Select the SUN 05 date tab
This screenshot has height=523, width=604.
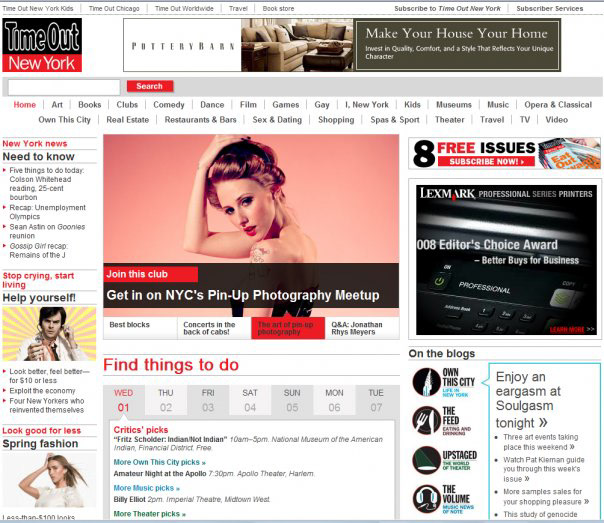point(292,400)
